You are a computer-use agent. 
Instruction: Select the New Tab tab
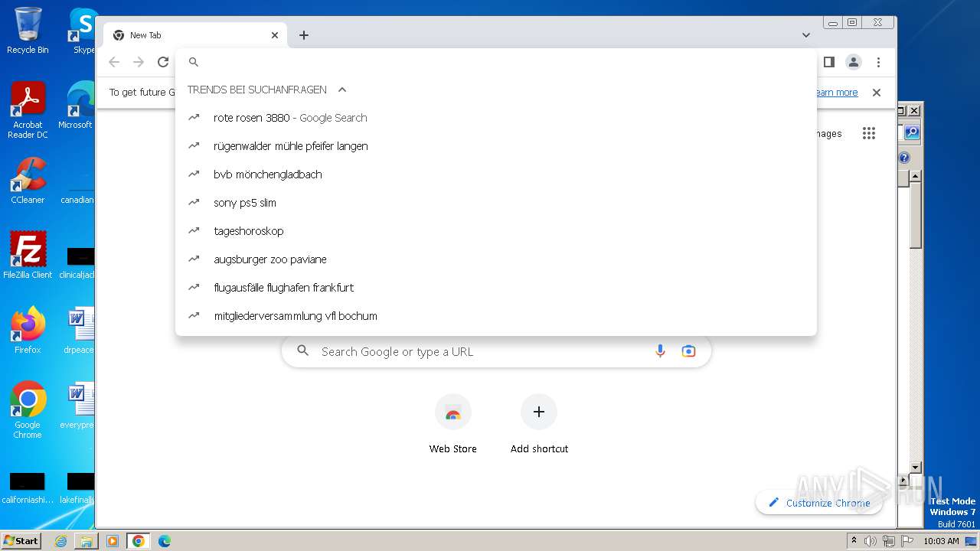[195, 35]
